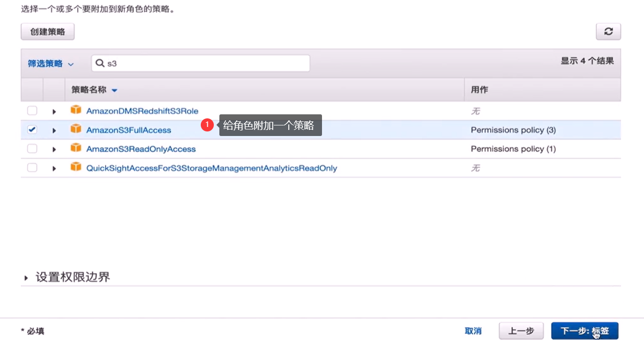Click the refresh policies icon button

tap(608, 31)
